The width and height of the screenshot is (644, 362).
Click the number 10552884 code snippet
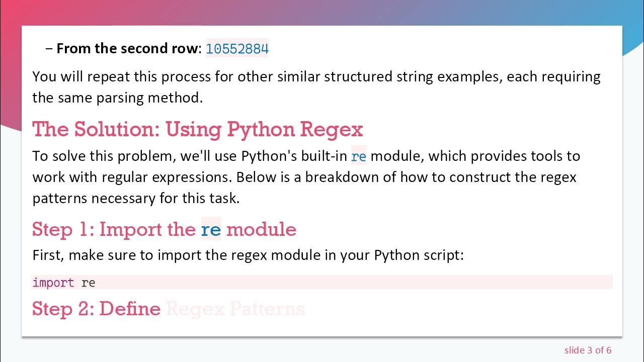(x=237, y=49)
